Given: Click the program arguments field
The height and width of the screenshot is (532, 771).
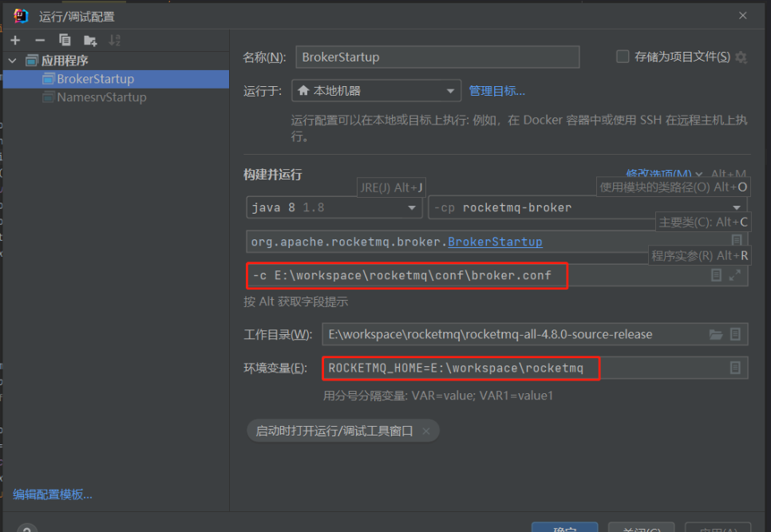Looking at the screenshot, I should click(x=496, y=276).
